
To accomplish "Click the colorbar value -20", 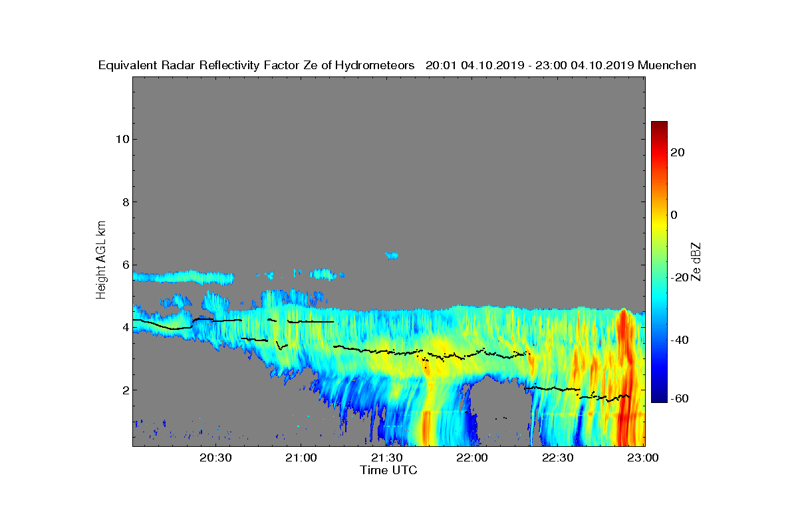I will pyautogui.click(x=679, y=277).
